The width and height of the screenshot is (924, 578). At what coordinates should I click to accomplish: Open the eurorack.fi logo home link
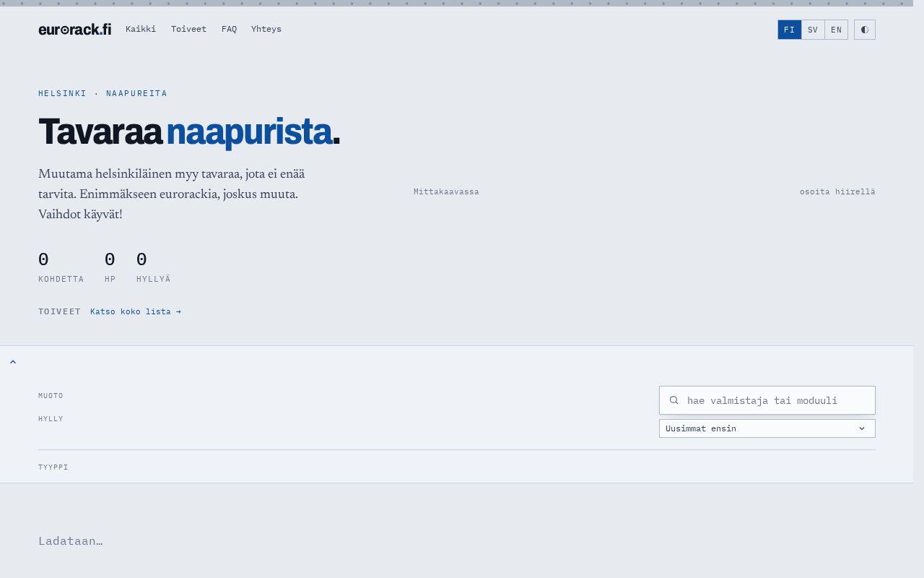(74, 30)
